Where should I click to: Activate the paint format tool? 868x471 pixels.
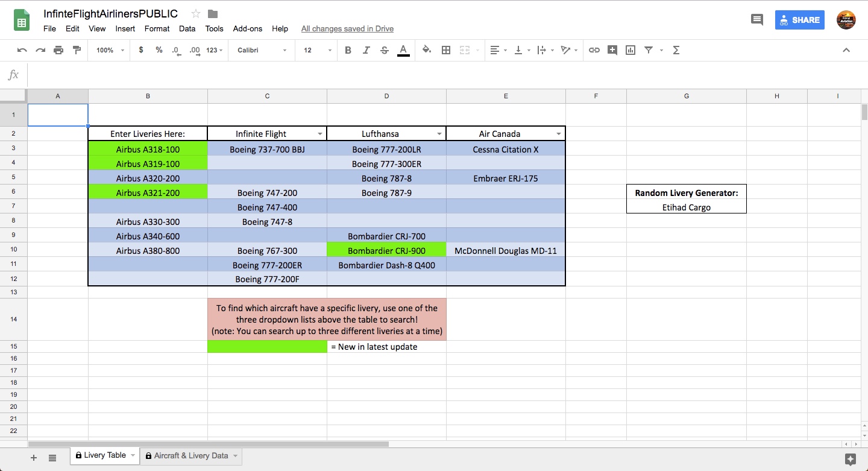pos(77,50)
